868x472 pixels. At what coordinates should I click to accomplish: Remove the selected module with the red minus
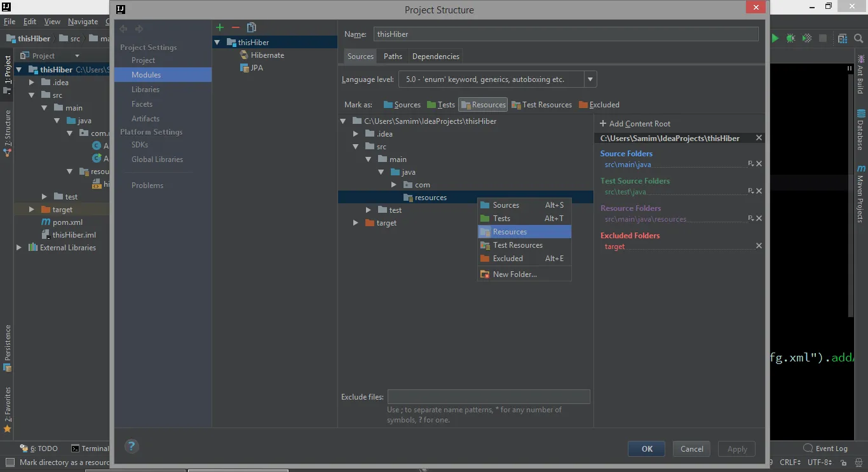[236, 27]
